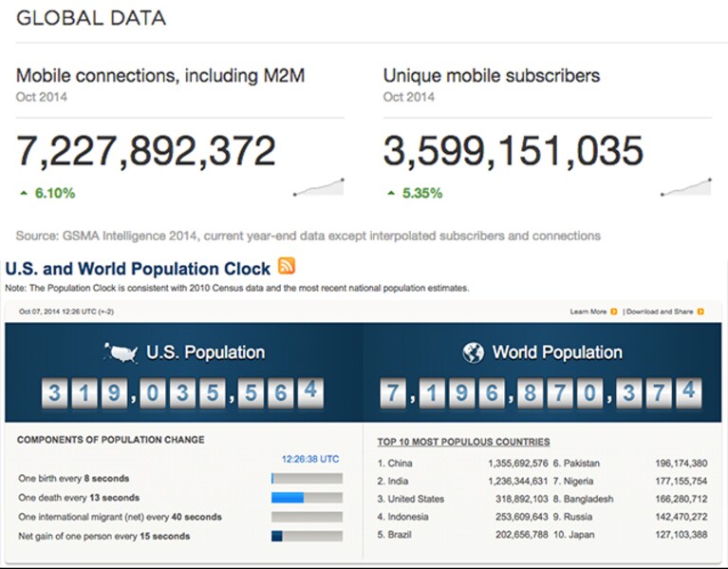Click the U.S. and World Population Clock heading
The image size is (728, 569).
138,269
